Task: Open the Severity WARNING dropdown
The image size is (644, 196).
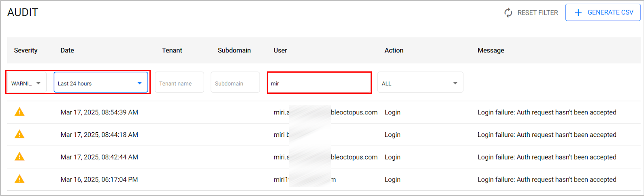Action: click(x=26, y=83)
